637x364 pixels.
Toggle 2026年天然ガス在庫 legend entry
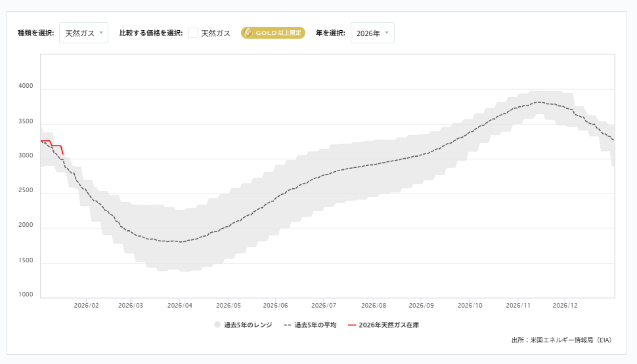coord(384,325)
